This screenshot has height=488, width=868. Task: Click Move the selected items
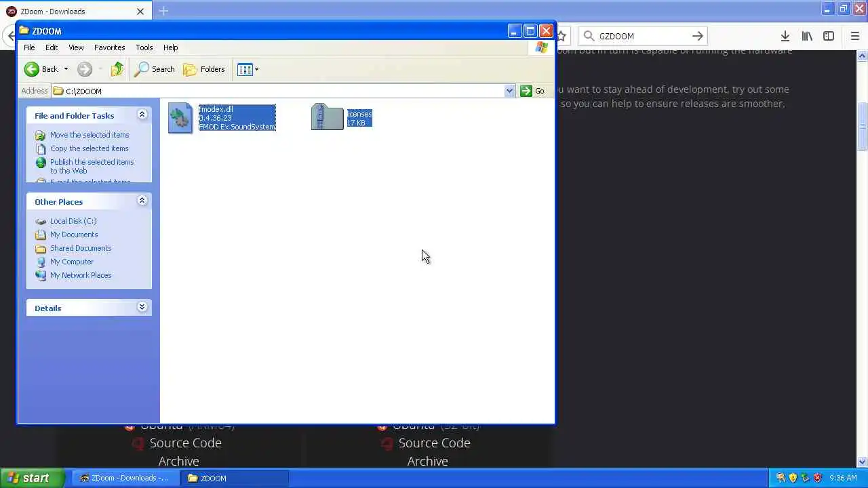[x=89, y=135]
